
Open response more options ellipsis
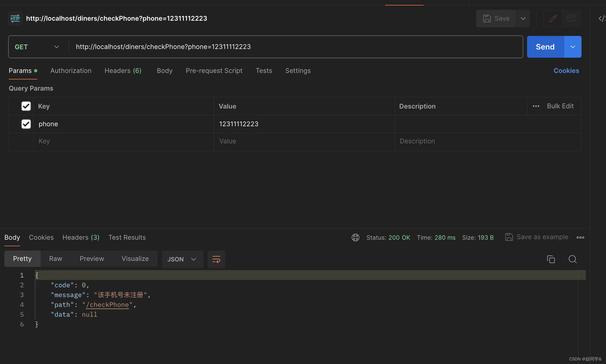[x=580, y=237]
